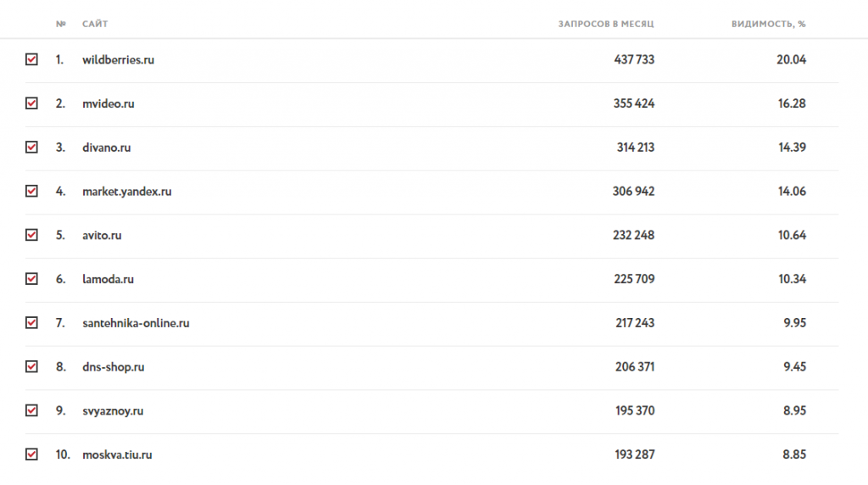Select the santehnika-online.ru site name
868x485 pixels.
click(x=136, y=323)
